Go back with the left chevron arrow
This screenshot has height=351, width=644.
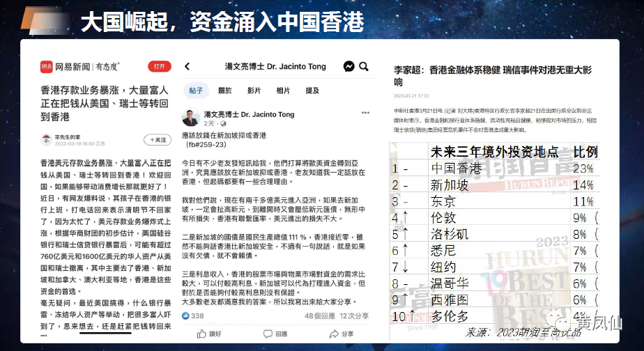tap(187, 66)
